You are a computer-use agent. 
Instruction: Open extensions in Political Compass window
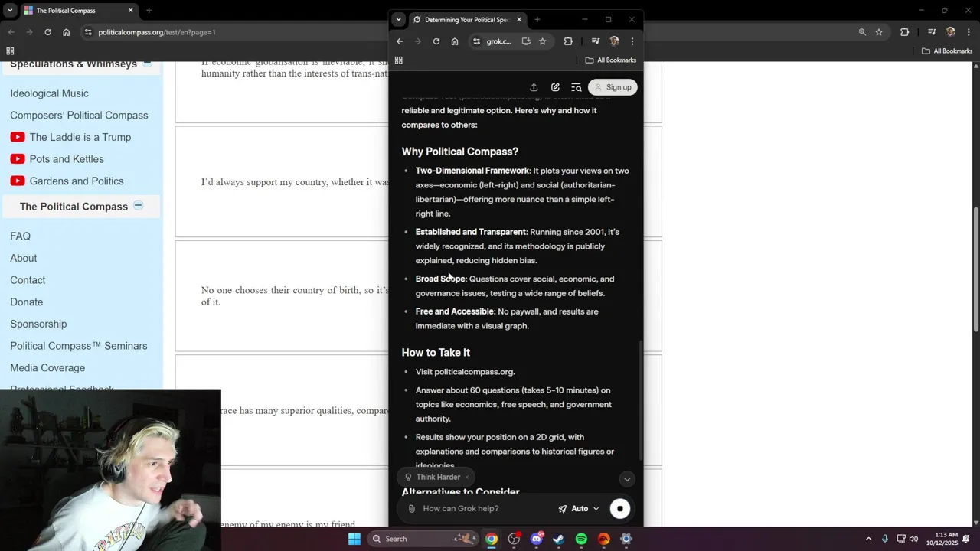pos(905,32)
